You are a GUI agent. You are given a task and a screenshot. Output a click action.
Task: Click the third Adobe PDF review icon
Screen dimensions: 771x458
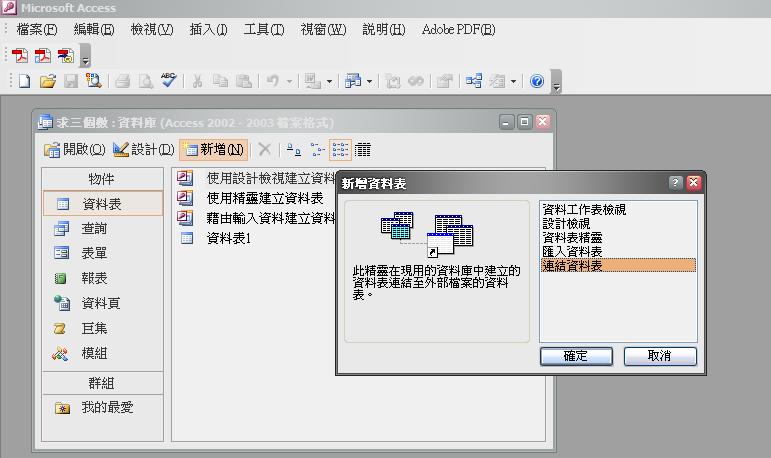click(66, 55)
